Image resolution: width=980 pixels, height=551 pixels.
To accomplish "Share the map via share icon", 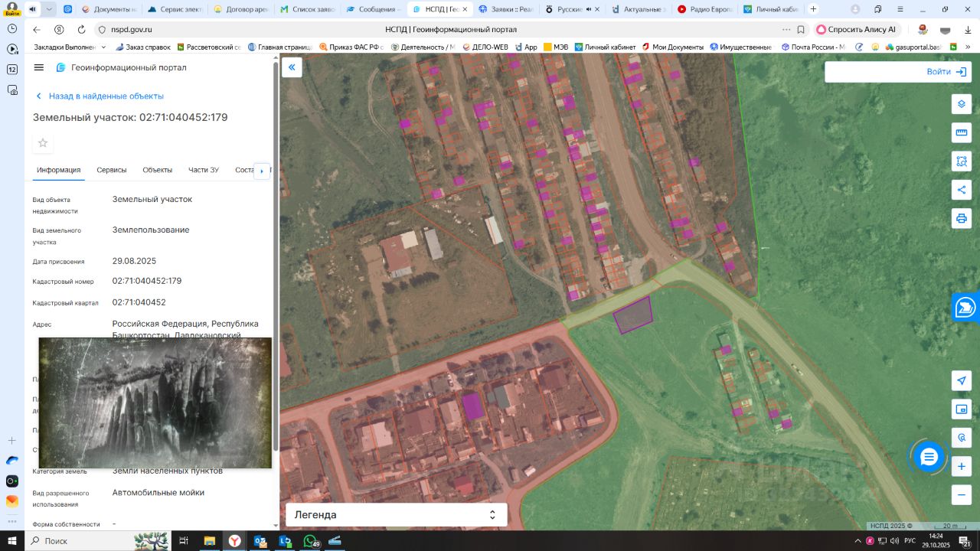I will tap(962, 190).
